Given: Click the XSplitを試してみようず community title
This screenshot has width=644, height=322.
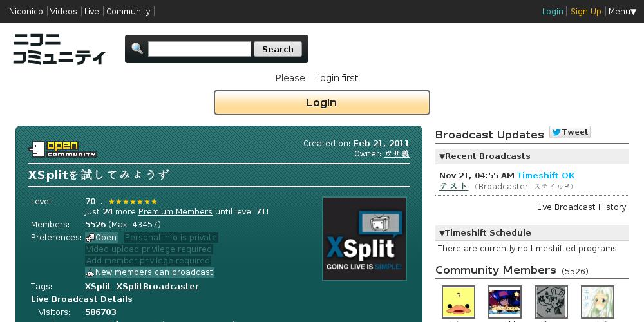Looking at the screenshot, I should point(98,175).
